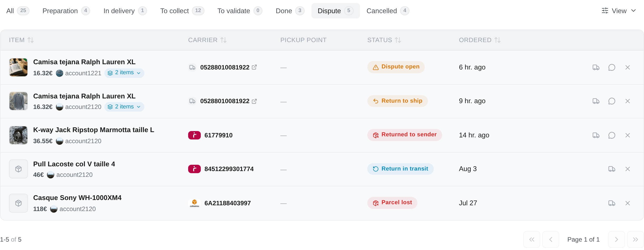
Task: Sort the table by Carrier
Action: click(x=207, y=40)
